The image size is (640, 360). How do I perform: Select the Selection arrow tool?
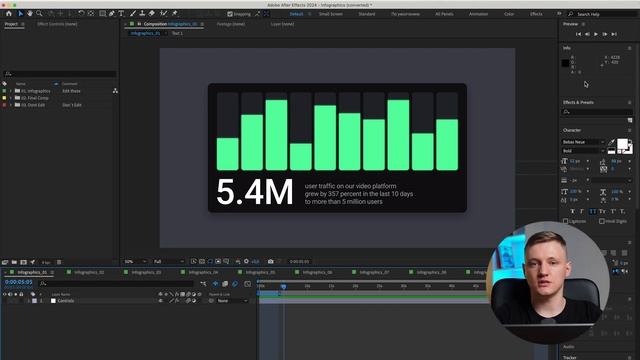tap(20, 13)
